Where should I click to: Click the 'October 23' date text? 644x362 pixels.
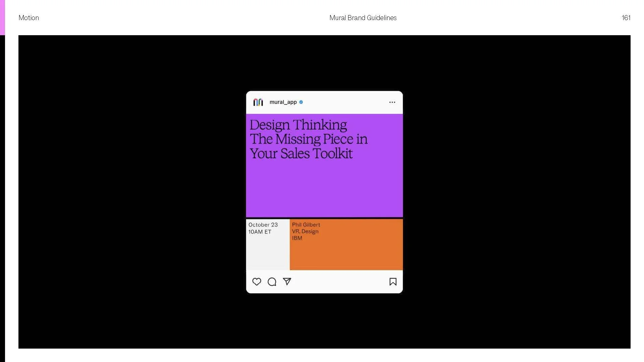(x=263, y=225)
